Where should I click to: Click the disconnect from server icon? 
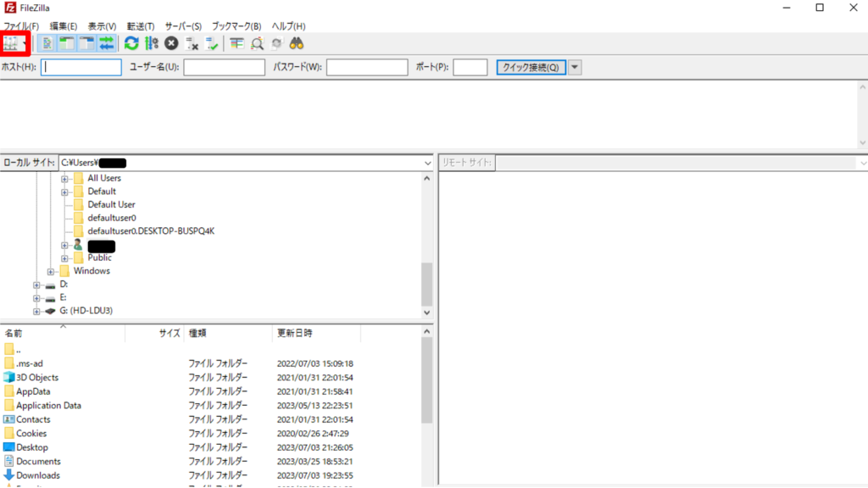[x=192, y=43]
